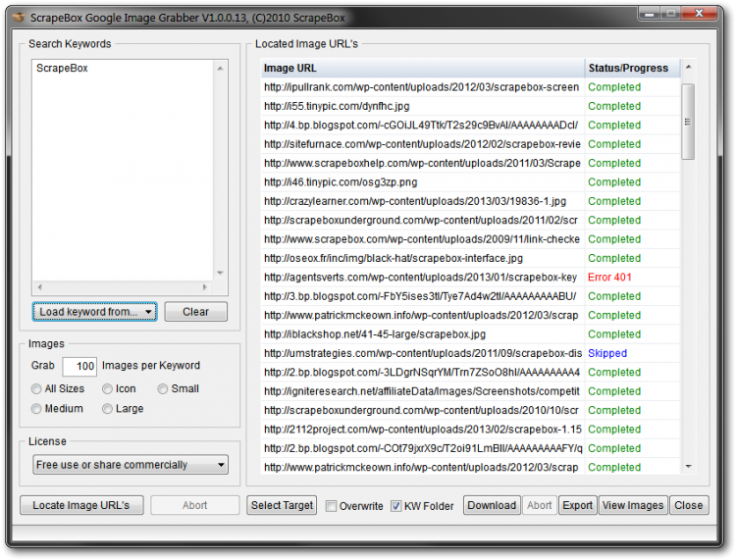Viewport: 736px width, 560px height.
Task: Click the vertical scrollbar down arrow in URL list
Action: tap(688, 467)
